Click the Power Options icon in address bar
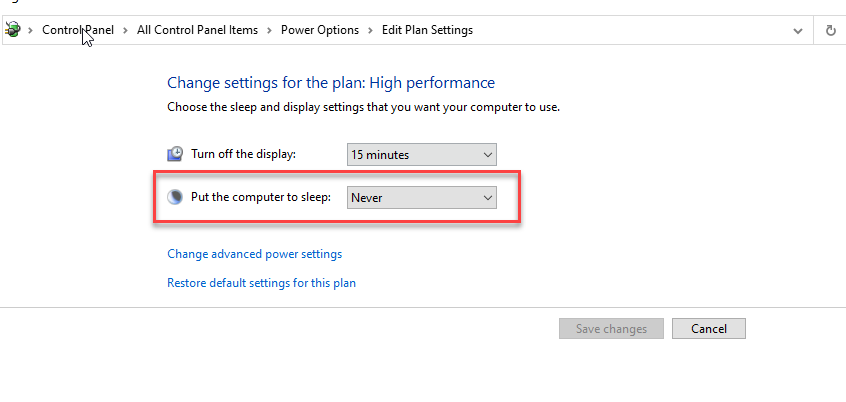The width and height of the screenshot is (846, 402). (12, 30)
